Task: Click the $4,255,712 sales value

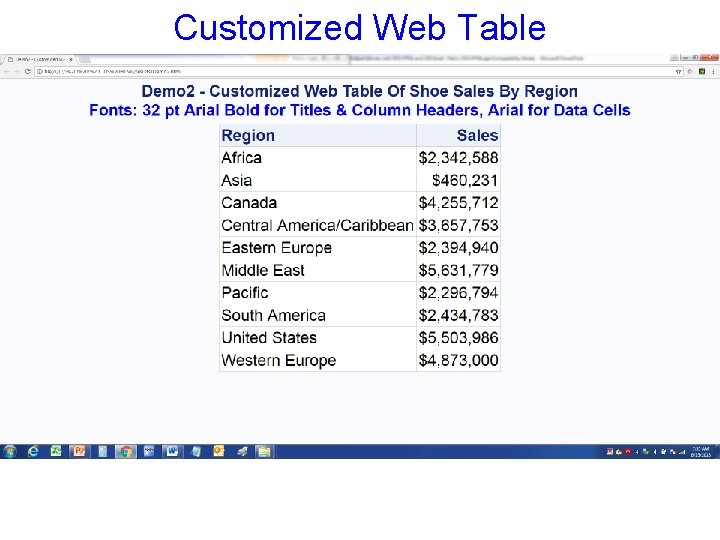Action: pos(458,203)
